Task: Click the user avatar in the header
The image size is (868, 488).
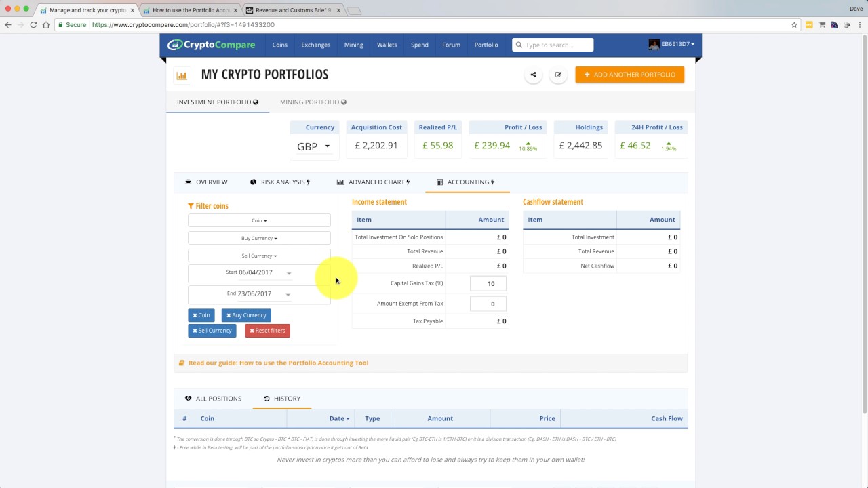Action: [x=654, y=44]
